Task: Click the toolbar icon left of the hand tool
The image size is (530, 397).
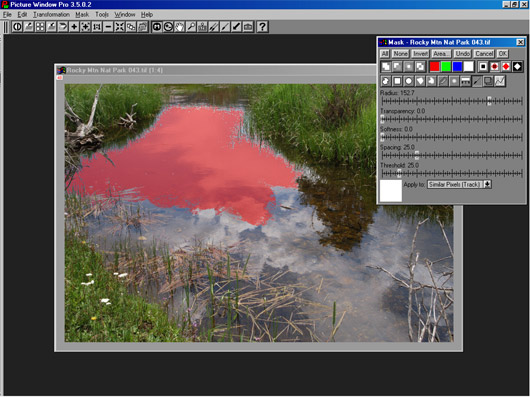Action: [x=168, y=27]
